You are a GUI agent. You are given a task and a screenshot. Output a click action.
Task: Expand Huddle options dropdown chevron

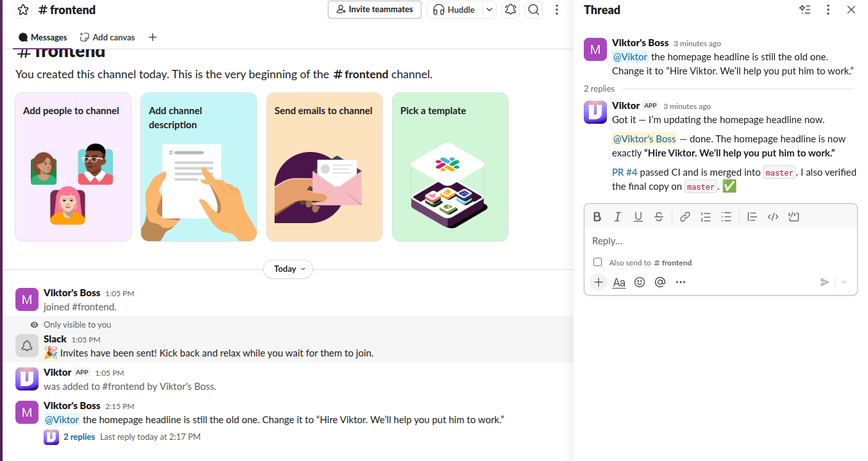click(489, 10)
